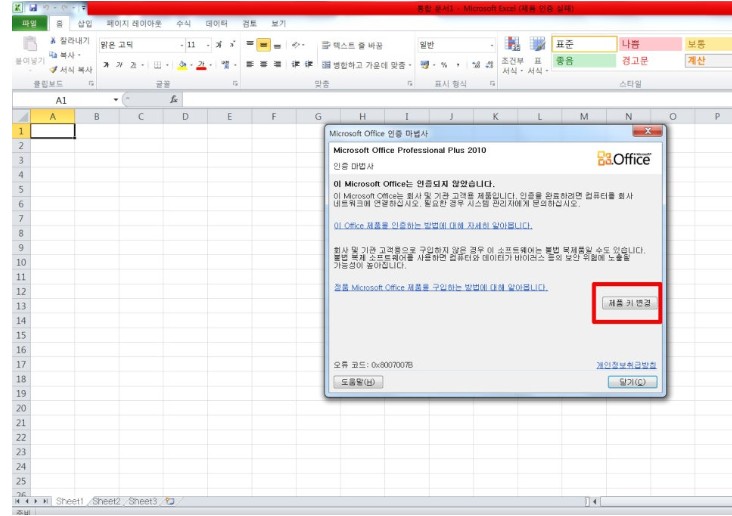Viewport: 732px width, 516px height.
Task: Switch to the Review (검토) tab
Action: [249, 23]
